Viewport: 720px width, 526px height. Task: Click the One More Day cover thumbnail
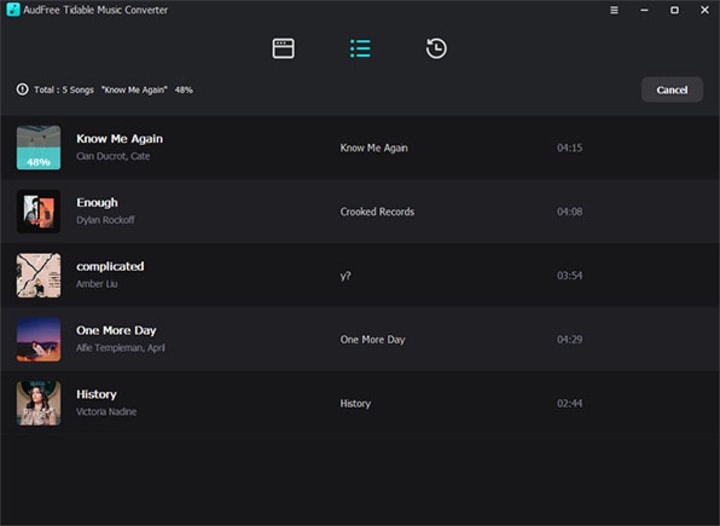tap(39, 340)
